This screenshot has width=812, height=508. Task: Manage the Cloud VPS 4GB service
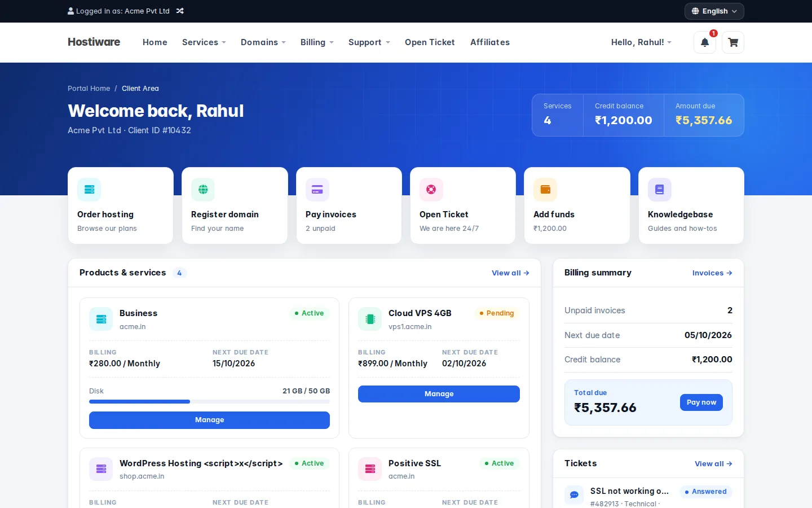439,394
